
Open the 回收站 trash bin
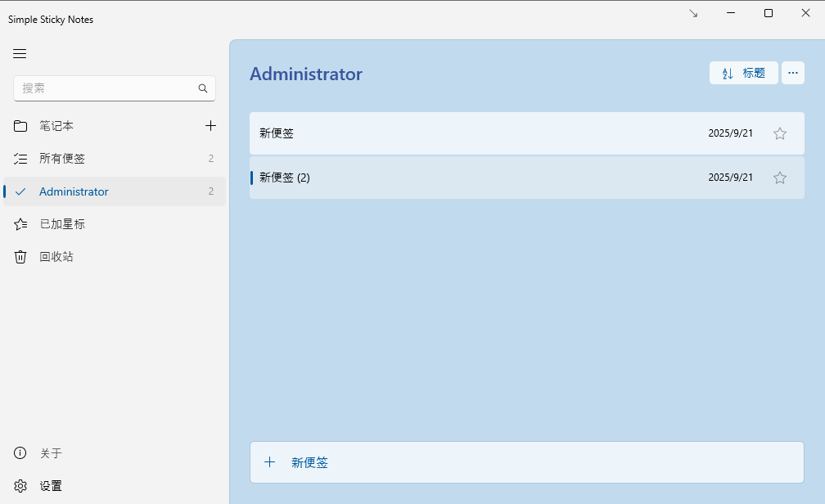coord(56,257)
